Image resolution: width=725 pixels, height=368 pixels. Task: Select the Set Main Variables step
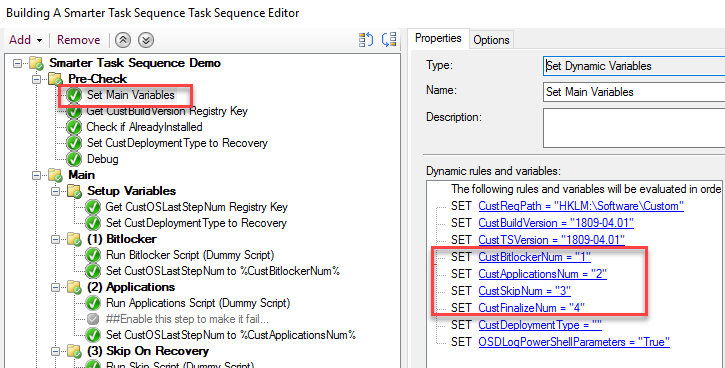[131, 95]
